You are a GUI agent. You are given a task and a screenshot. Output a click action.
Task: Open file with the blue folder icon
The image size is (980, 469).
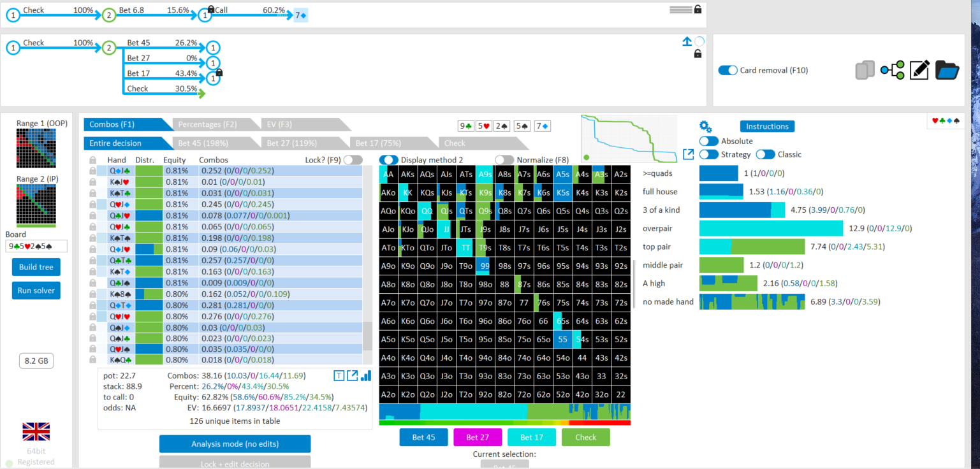click(x=947, y=70)
